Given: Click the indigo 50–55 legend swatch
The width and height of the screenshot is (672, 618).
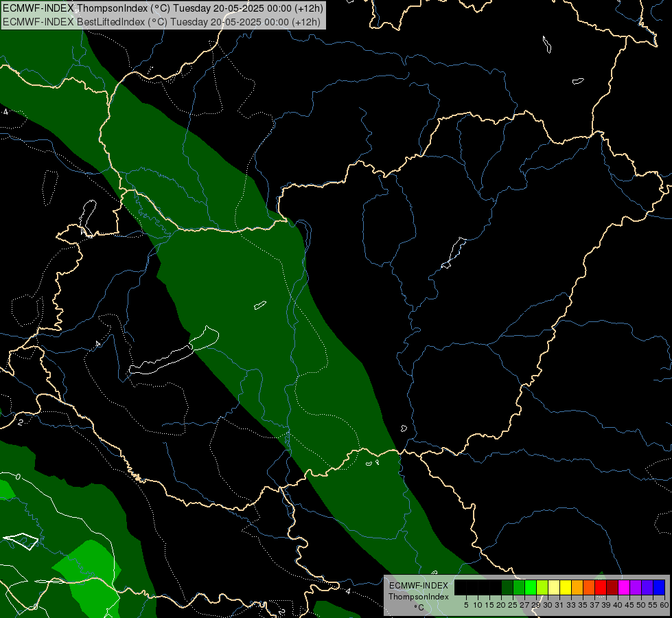Looking at the screenshot, I should point(647,587).
